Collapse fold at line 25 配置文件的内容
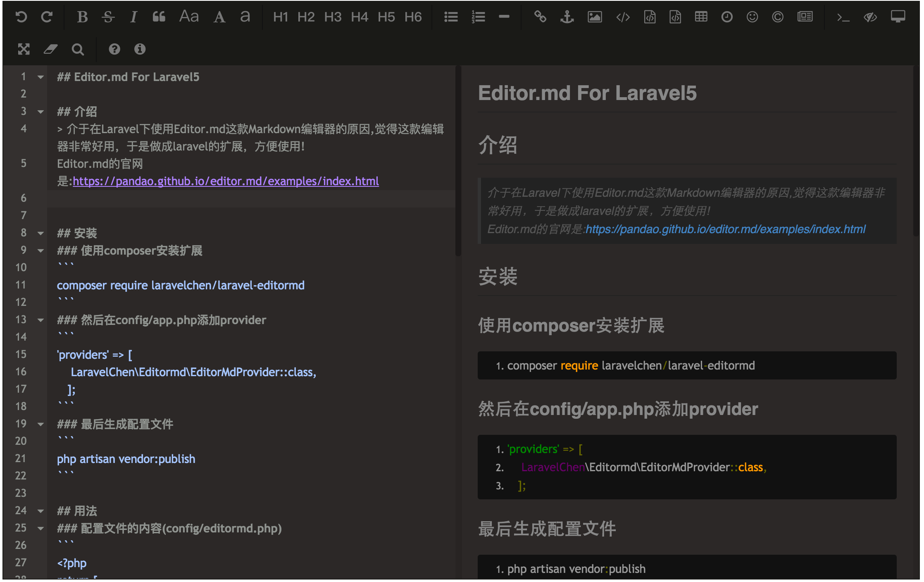The width and height of the screenshot is (924, 582). pyautogui.click(x=40, y=528)
